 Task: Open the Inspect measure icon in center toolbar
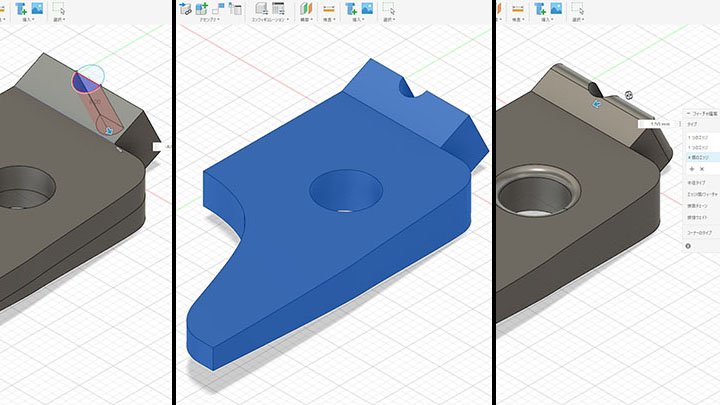click(328, 8)
